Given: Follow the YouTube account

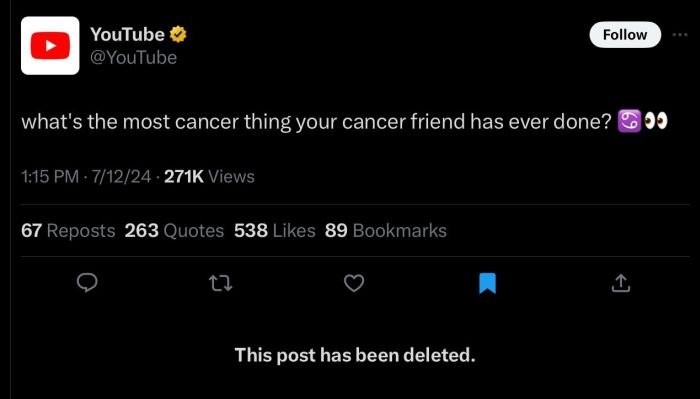Looking at the screenshot, I should (x=625, y=35).
